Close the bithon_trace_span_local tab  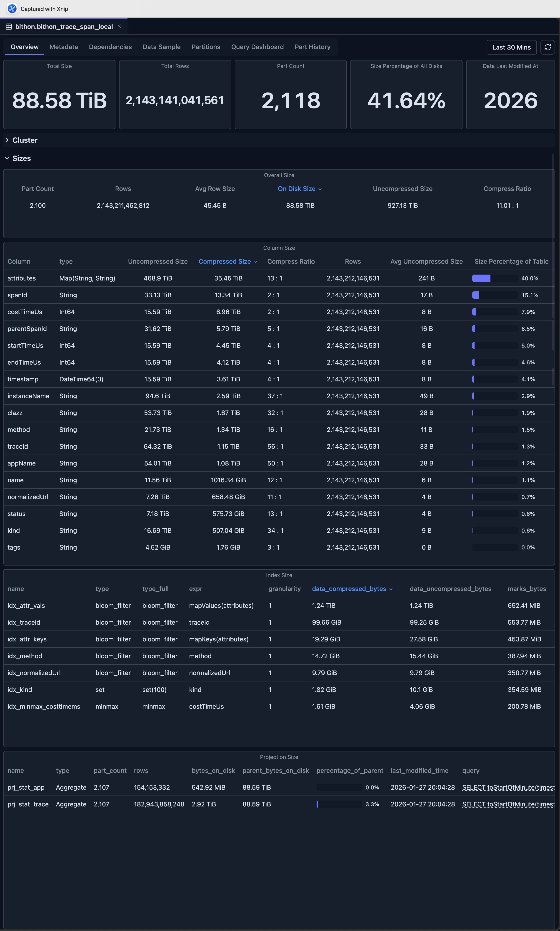pos(119,26)
